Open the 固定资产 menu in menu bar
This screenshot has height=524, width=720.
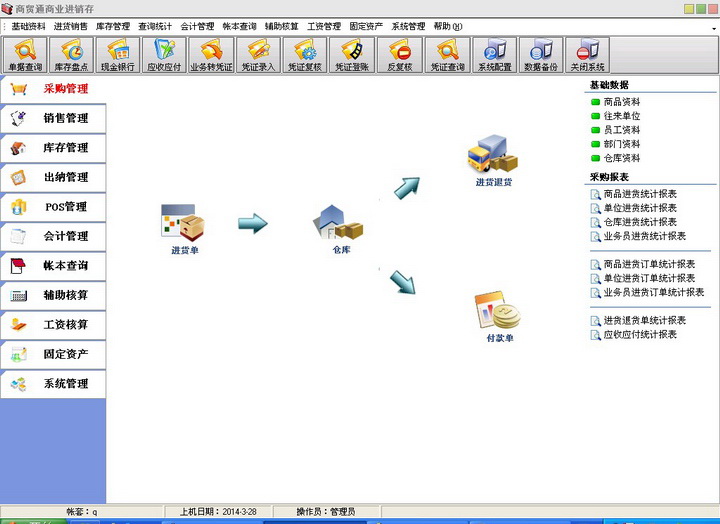tap(366, 27)
